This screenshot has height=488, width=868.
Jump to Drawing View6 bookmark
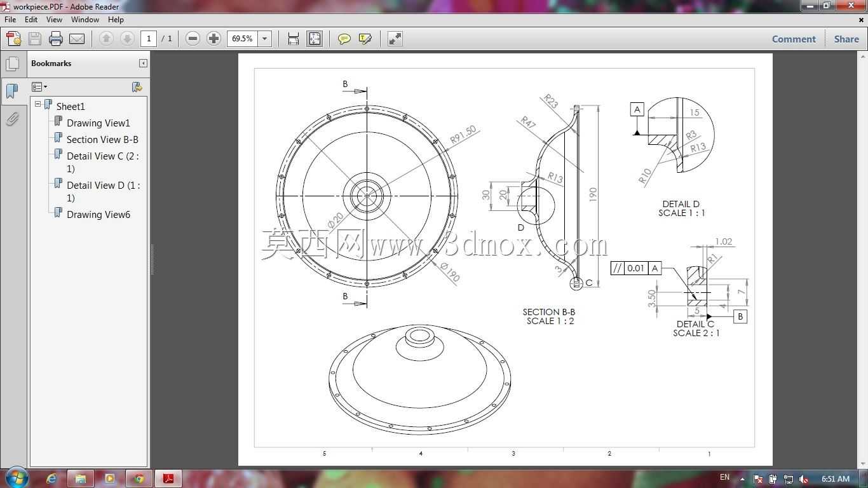click(x=98, y=214)
